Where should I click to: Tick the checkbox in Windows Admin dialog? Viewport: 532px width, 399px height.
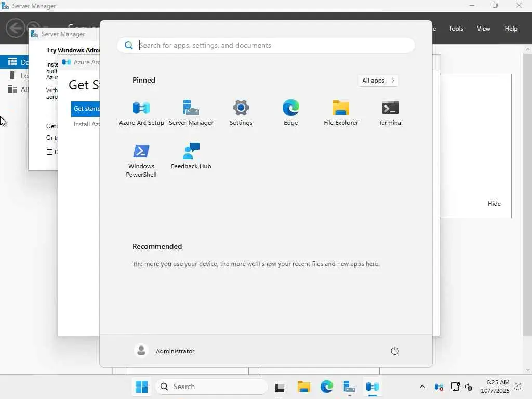[49, 152]
